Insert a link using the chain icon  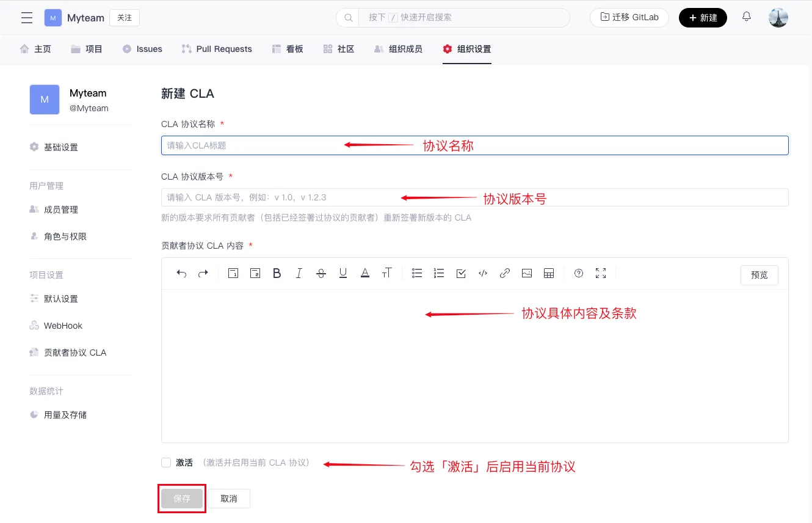point(505,274)
